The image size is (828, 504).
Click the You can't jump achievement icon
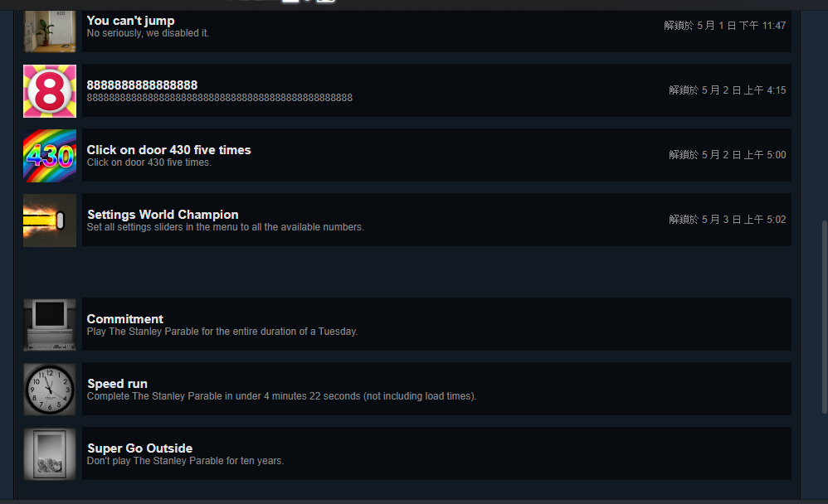coord(50,31)
